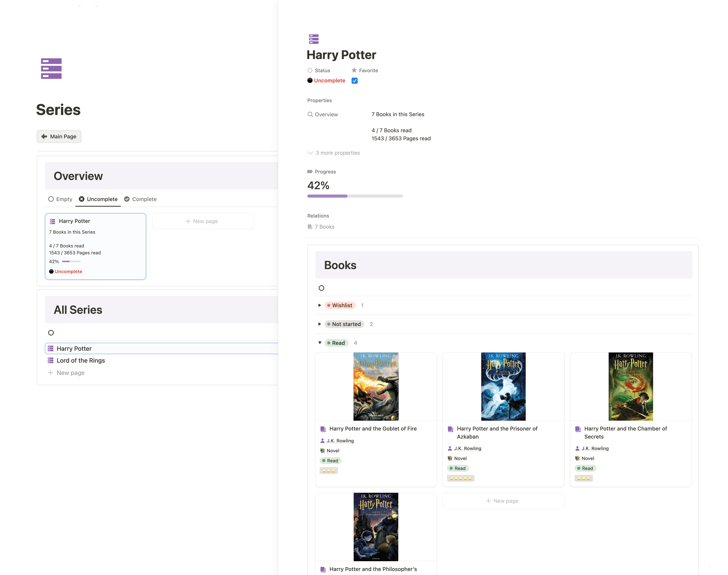728x575 pixels.
Task: Click the Lord of the Rings row icon
Action: 50,360
